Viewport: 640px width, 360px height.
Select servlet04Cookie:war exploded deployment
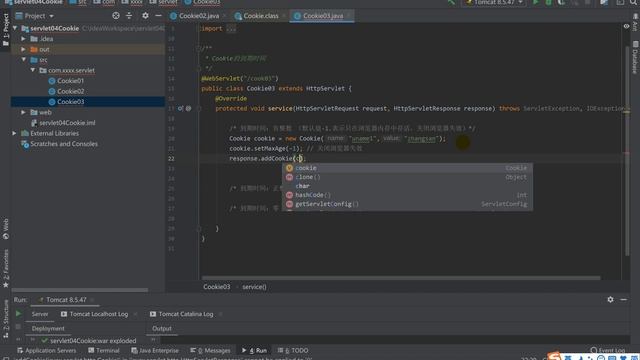[88, 340]
